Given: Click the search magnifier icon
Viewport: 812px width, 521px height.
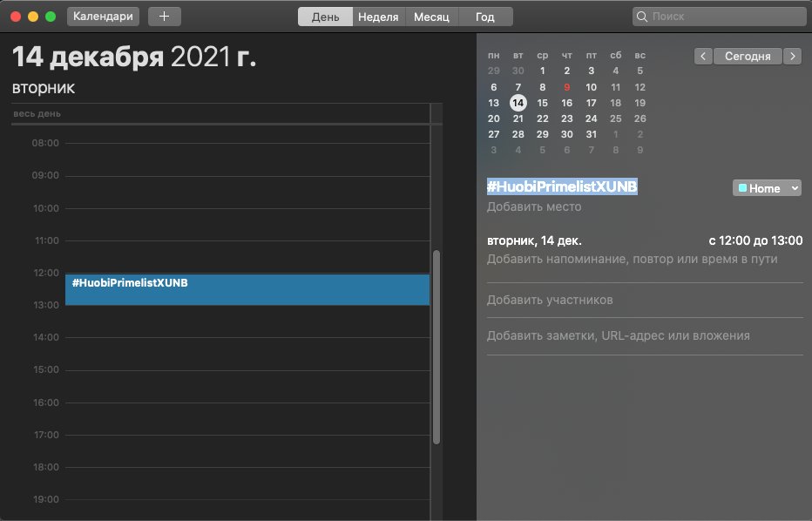Looking at the screenshot, I should click(641, 17).
